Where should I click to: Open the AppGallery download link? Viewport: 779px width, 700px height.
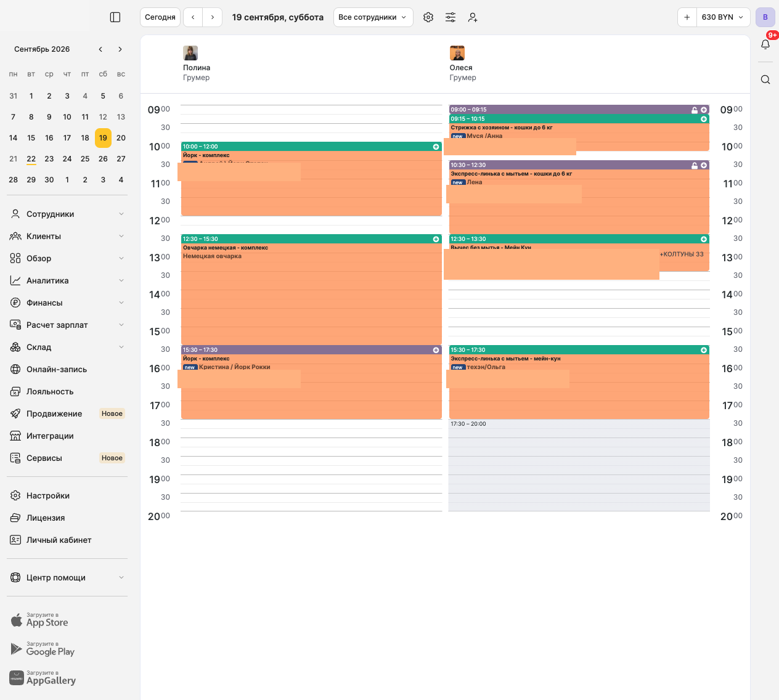click(x=43, y=678)
